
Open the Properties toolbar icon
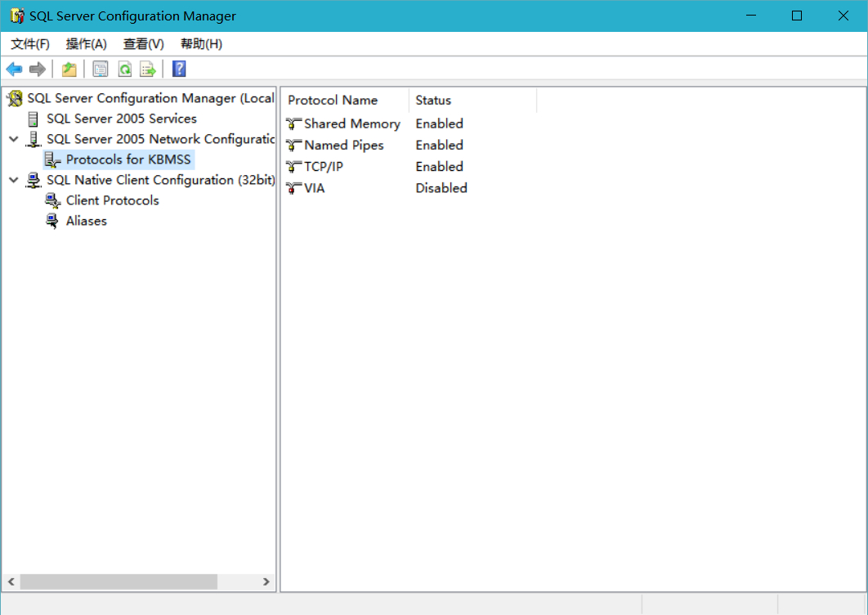[101, 70]
